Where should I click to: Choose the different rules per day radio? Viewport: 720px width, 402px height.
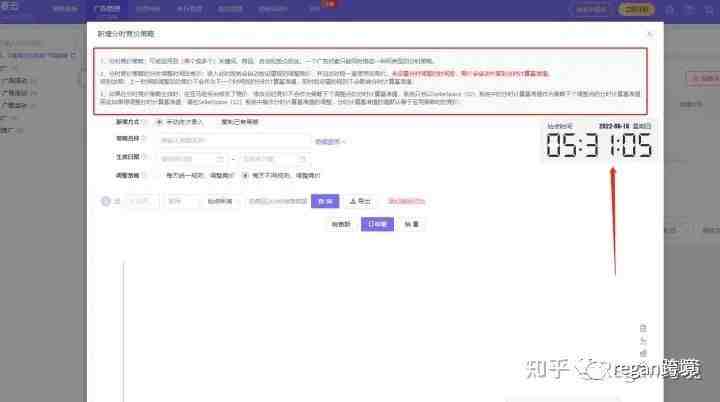click(x=245, y=175)
